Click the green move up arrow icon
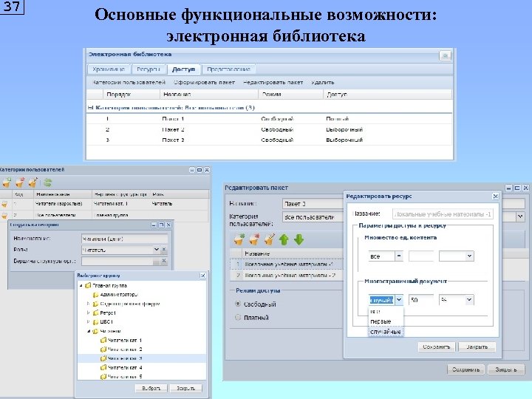Screen dimensions: 532x399 pos(284,239)
